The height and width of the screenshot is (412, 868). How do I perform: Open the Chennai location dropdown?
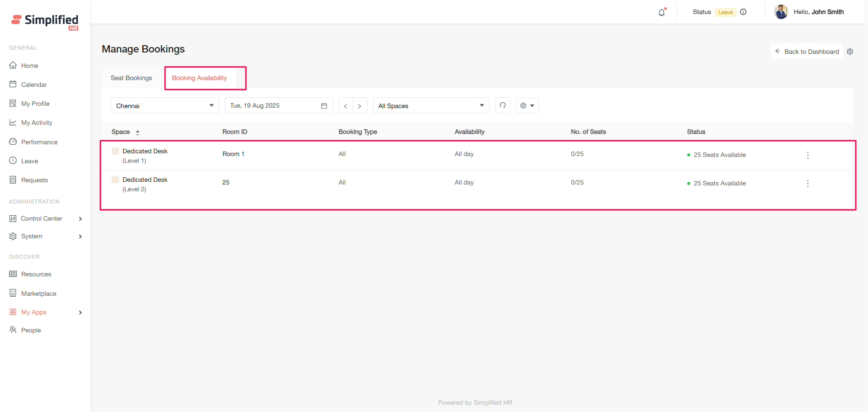point(165,106)
